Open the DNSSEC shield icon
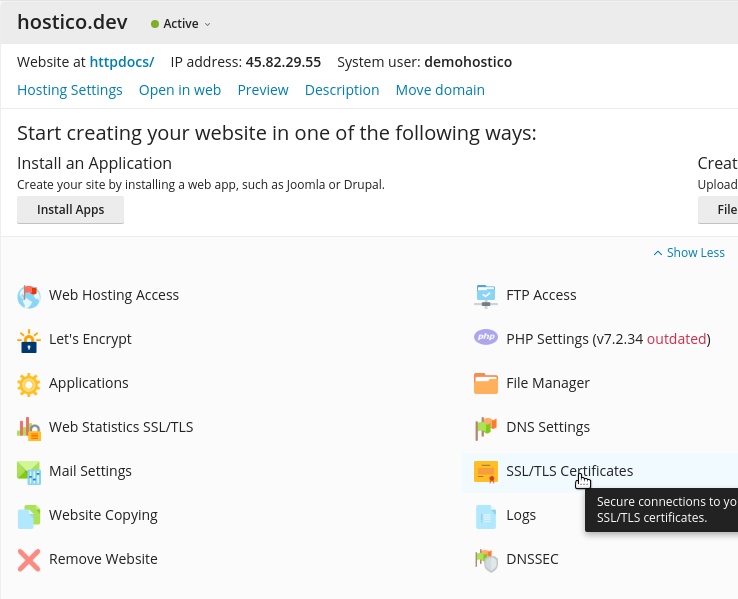Viewport: 738px width, 599px height. pos(486,560)
